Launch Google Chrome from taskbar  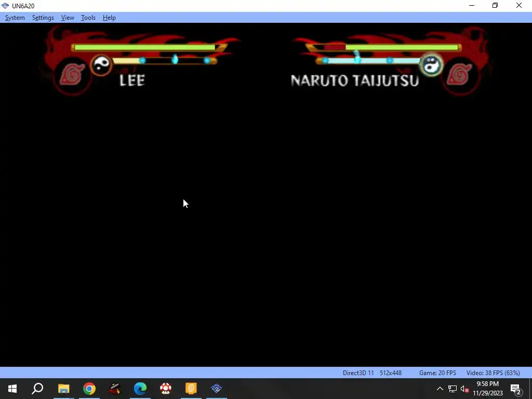[x=89, y=389]
